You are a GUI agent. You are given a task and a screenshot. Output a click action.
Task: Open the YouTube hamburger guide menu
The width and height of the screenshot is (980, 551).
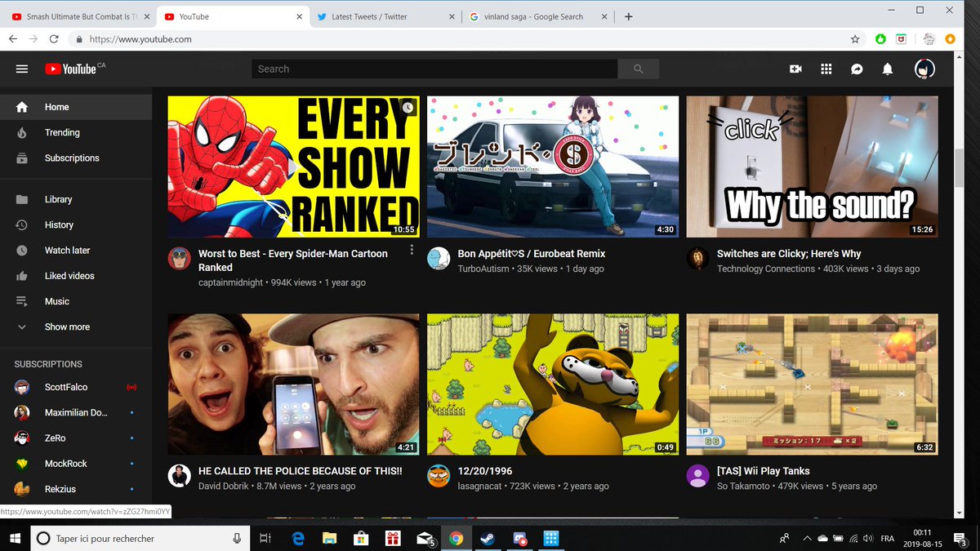(22, 69)
